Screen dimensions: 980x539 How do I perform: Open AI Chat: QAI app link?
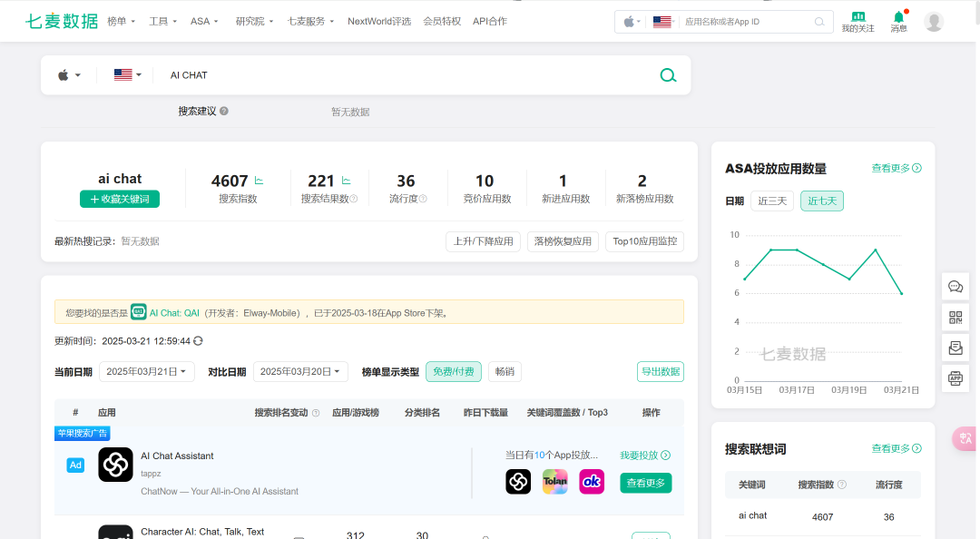[x=174, y=313]
